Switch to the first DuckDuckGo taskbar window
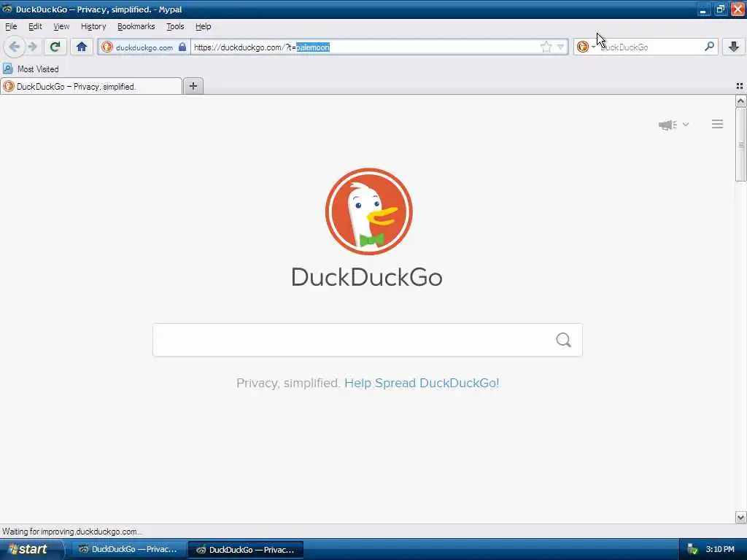The height and width of the screenshot is (560, 747). click(x=128, y=550)
